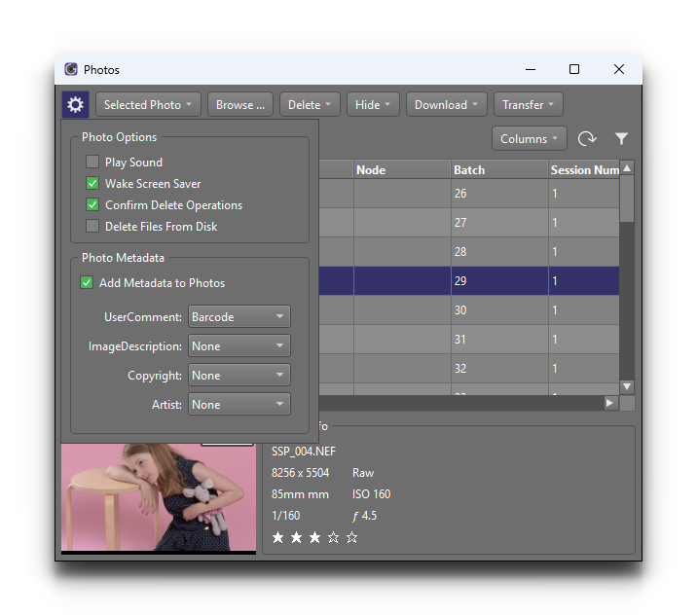This screenshot has width=697, height=616.
Task: Close the settings gear panel
Action: [75, 105]
